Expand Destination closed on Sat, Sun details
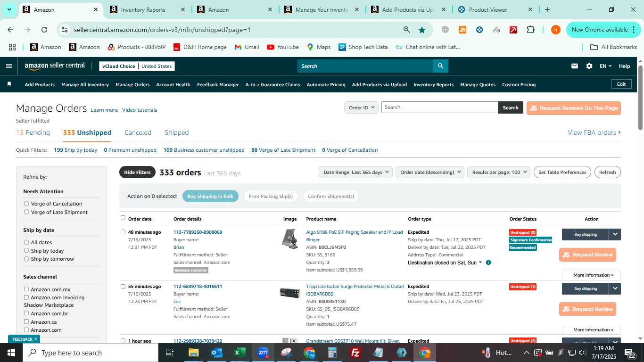644x362 pixels. tap(480, 263)
